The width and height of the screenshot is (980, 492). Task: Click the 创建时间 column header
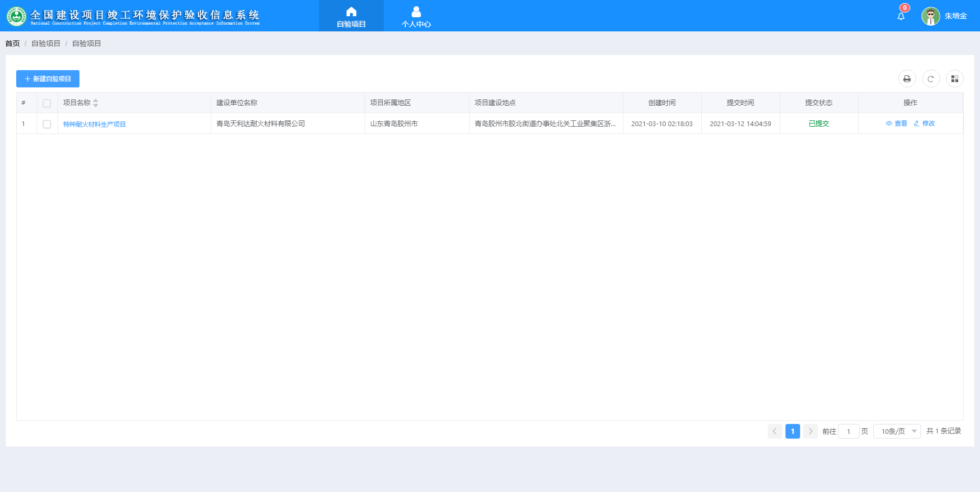662,103
